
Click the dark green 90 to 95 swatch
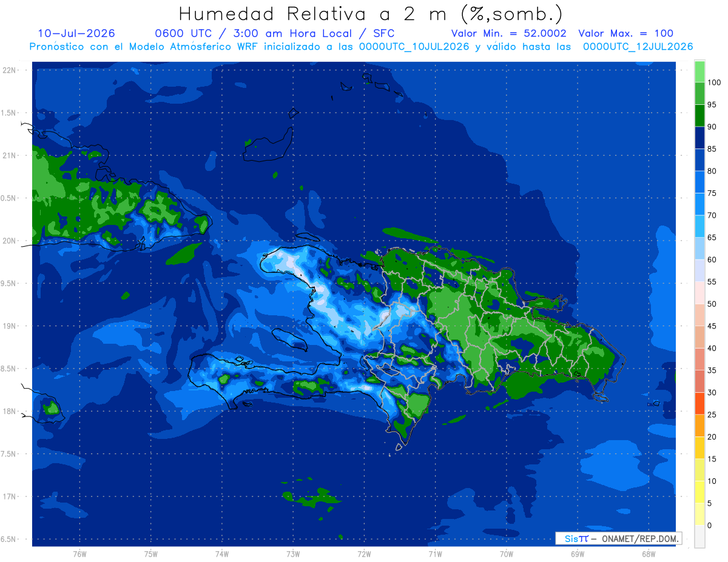tap(699, 116)
